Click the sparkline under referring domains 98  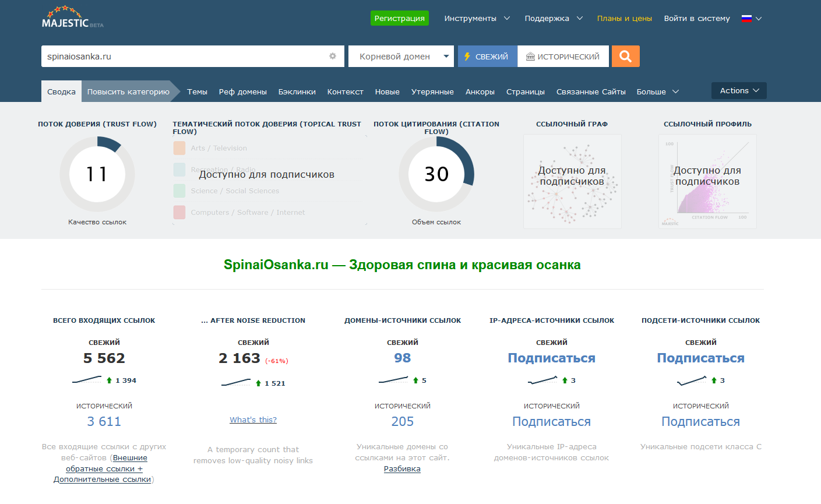point(393,380)
